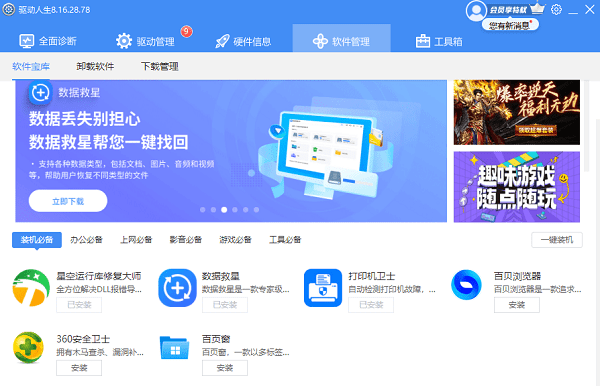
Task: Switch to the 驱动管理 tab
Action: click(x=146, y=41)
